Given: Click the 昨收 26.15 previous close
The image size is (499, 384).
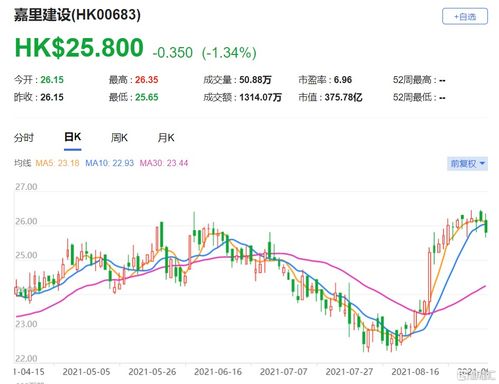Looking at the screenshot, I should pyautogui.click(x=39, y=97).
